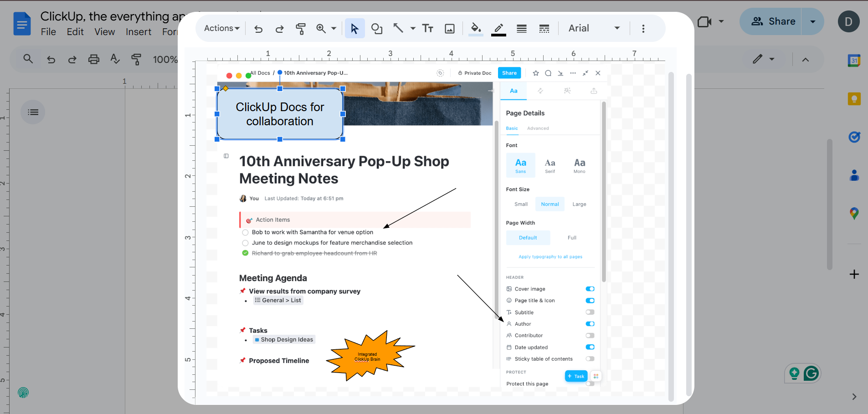Viewport: 868px width, 414px height.
Task: Open the Border weight options
Action: pos(521,28)
